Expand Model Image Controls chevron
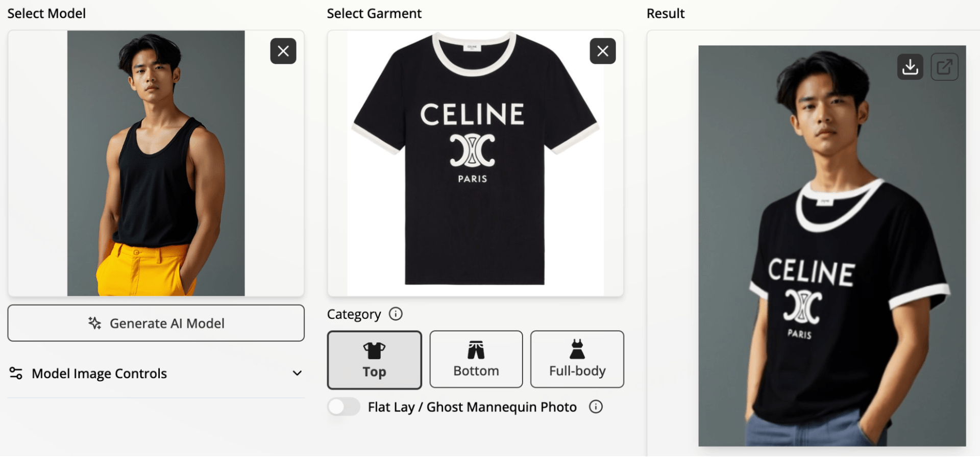Screen dimensions: 980x457 point(297,373)
